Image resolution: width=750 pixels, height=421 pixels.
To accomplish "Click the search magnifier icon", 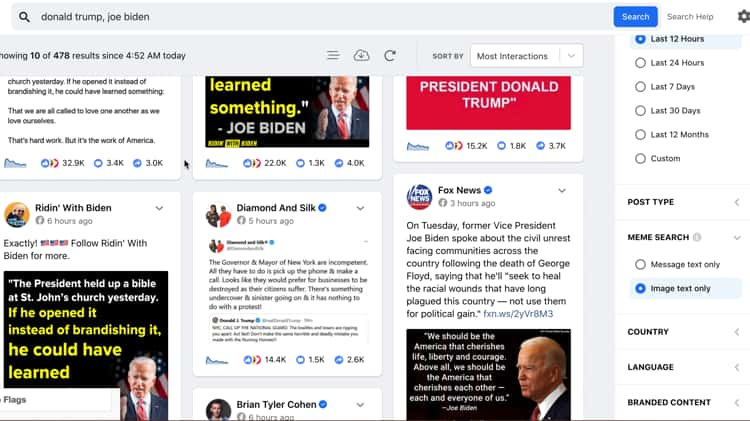I will click(x=24, y=17).
